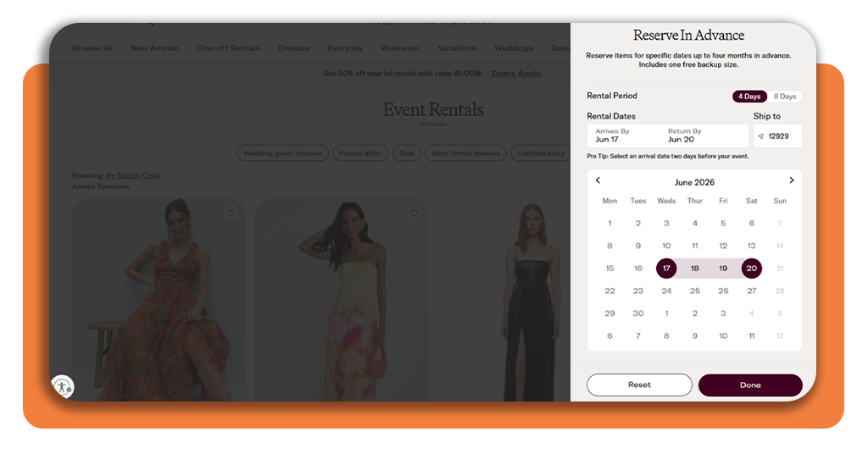868x454 pixels.
Task: Select the 4 Days rental period
Action: (749, 97)
